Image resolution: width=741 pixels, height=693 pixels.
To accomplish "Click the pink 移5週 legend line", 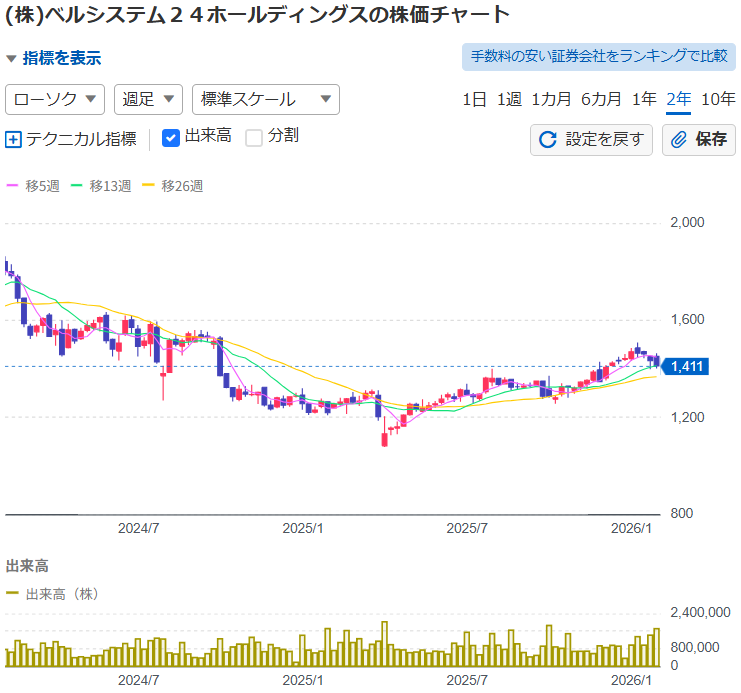I will coord(13,185).
